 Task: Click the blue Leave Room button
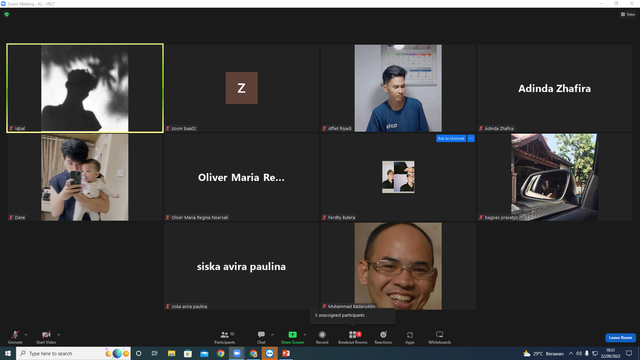(x=620, y=338)
